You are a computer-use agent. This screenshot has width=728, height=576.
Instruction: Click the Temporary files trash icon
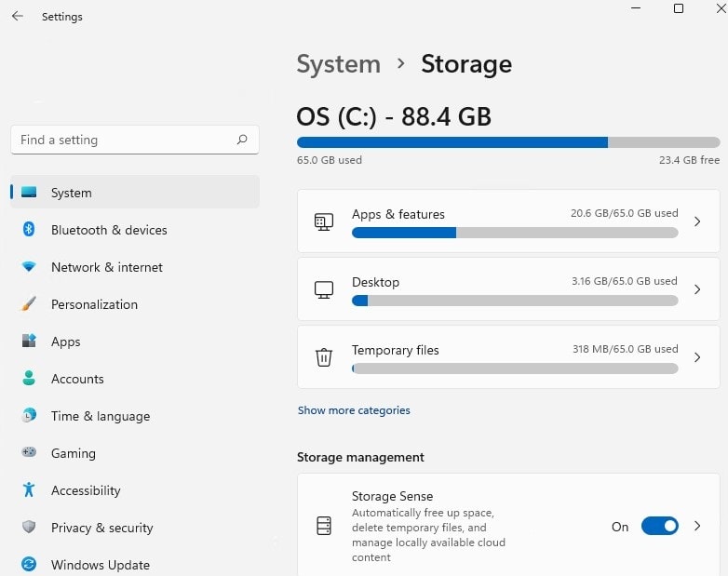(324, 357)
